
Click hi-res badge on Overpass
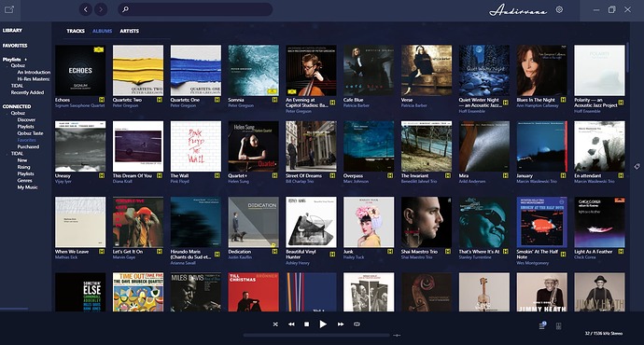click(x=390, y=175)
